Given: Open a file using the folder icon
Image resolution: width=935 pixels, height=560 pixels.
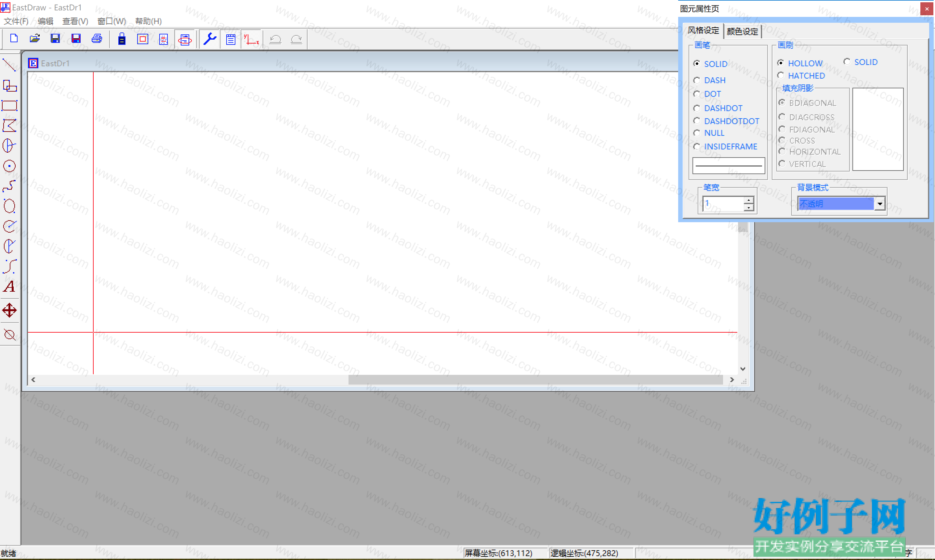Looking at the screenshot, I should (35, 39).
